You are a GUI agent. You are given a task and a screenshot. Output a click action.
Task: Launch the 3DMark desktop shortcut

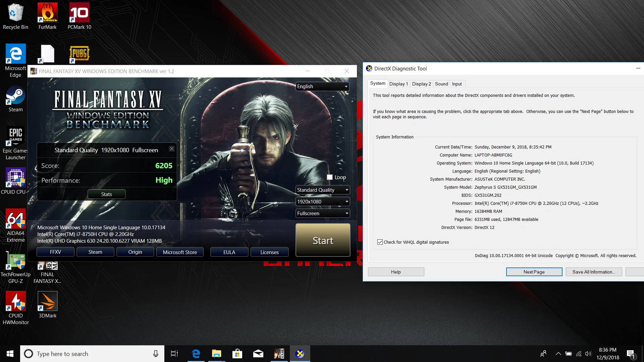click(47, 305)
